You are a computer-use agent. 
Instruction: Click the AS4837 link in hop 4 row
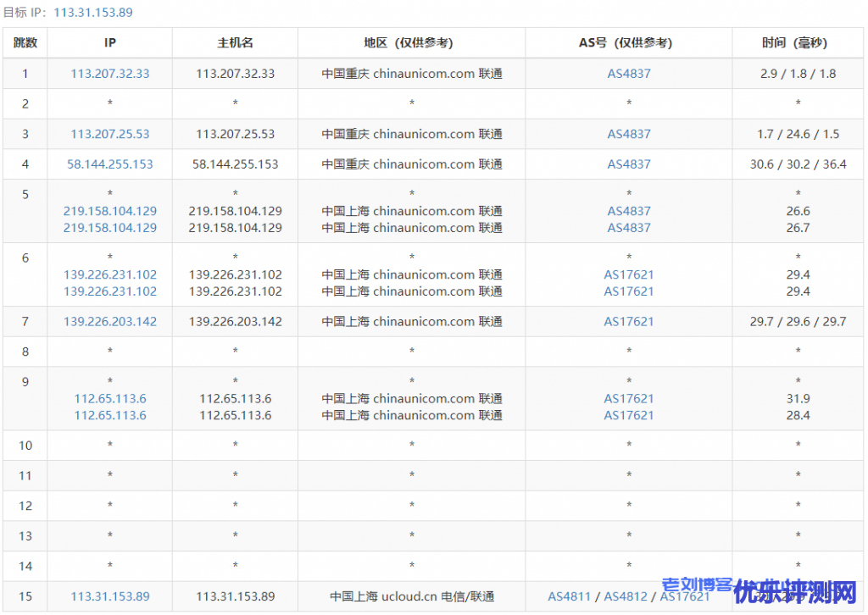[x=629, y=164]
